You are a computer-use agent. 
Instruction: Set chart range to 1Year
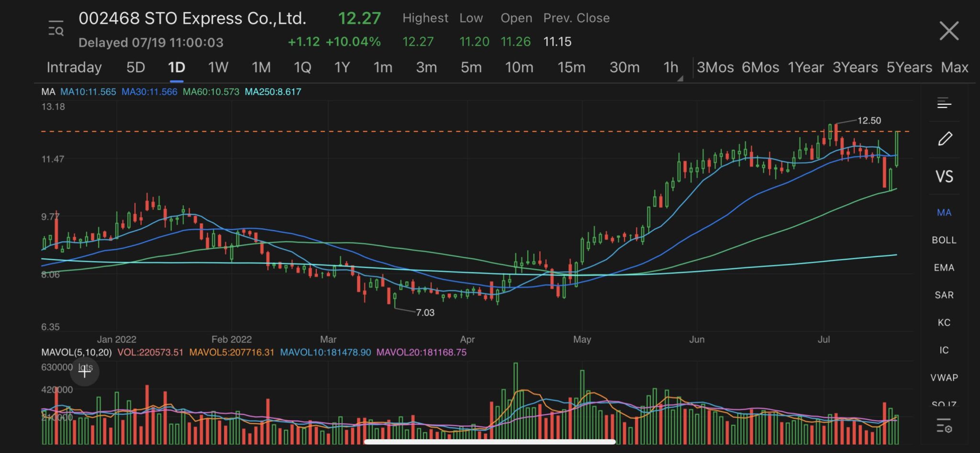806,67
